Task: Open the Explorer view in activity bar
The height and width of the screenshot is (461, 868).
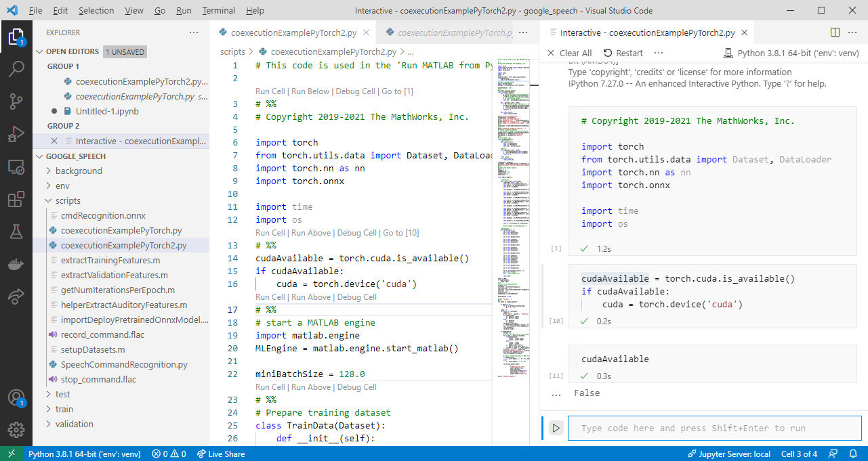Action: 16,37
